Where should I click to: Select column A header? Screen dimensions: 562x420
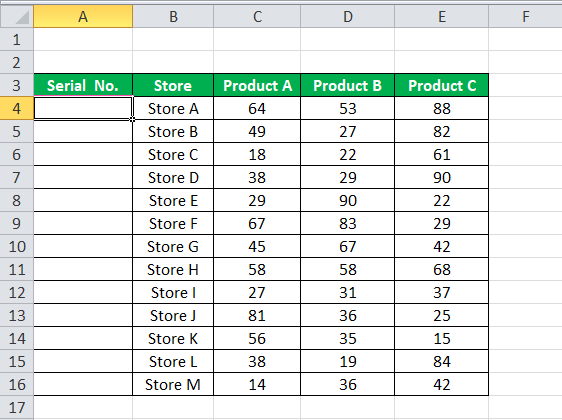[x=83, y=16]
